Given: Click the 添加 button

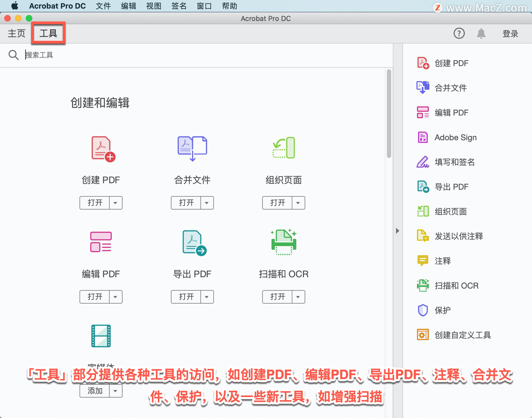Looking at the screenshot, I should (95, 391).
